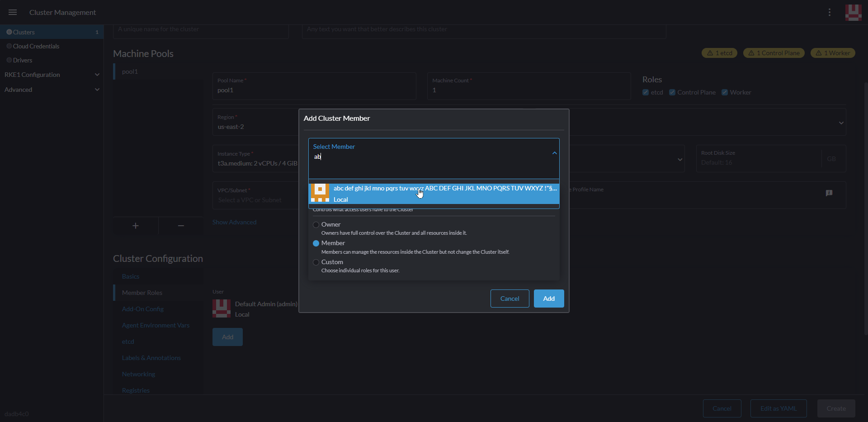Collapse the Select Member dropdown
The image size is (868, 422).
point(554,153)
